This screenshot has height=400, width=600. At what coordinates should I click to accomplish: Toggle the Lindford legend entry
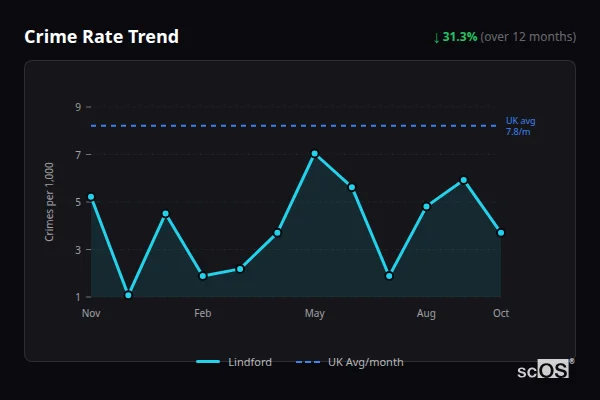tap(234, 362)
